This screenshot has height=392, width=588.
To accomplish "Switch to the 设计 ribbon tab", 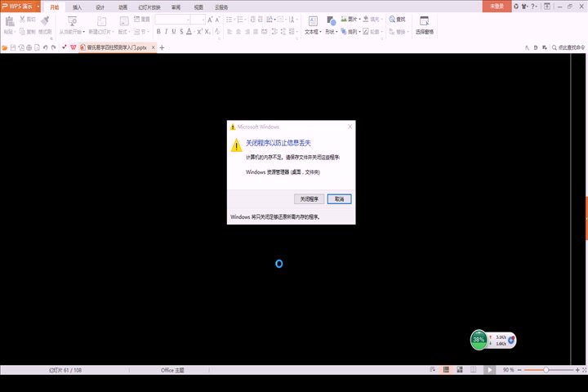I will pyautogui.click(x=100, y=7).
